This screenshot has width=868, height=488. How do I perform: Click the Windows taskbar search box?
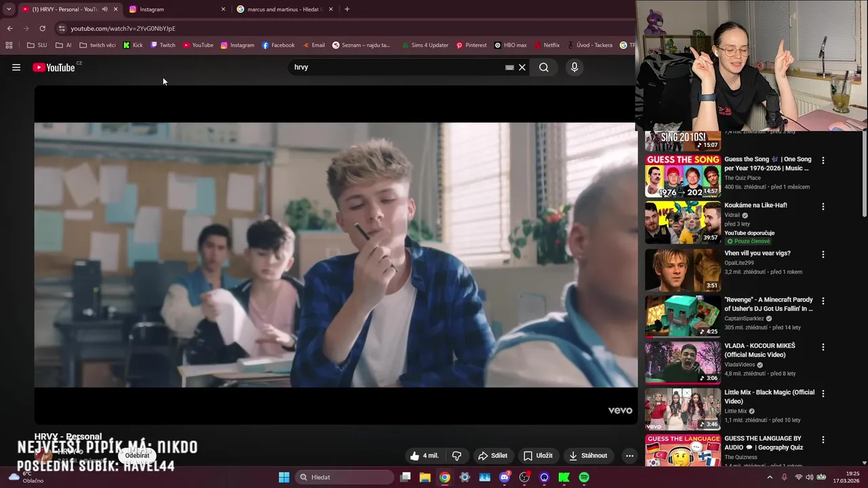[345, 477]
